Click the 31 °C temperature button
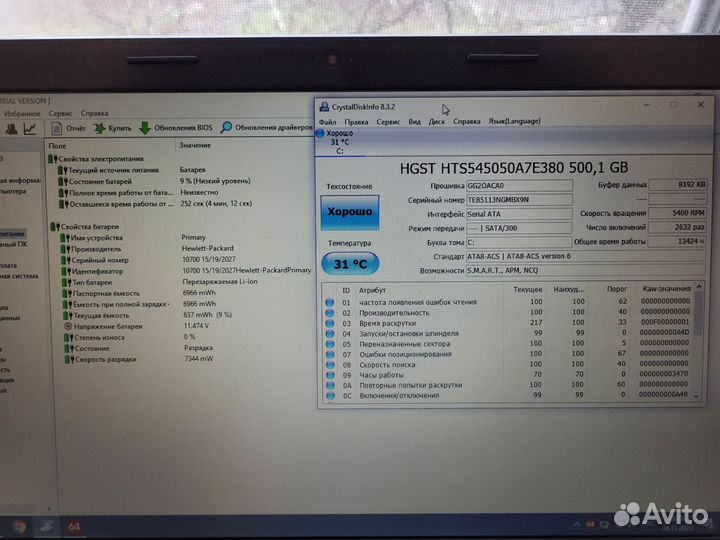Screen dimensions: 720x540 tap(350, 264)
